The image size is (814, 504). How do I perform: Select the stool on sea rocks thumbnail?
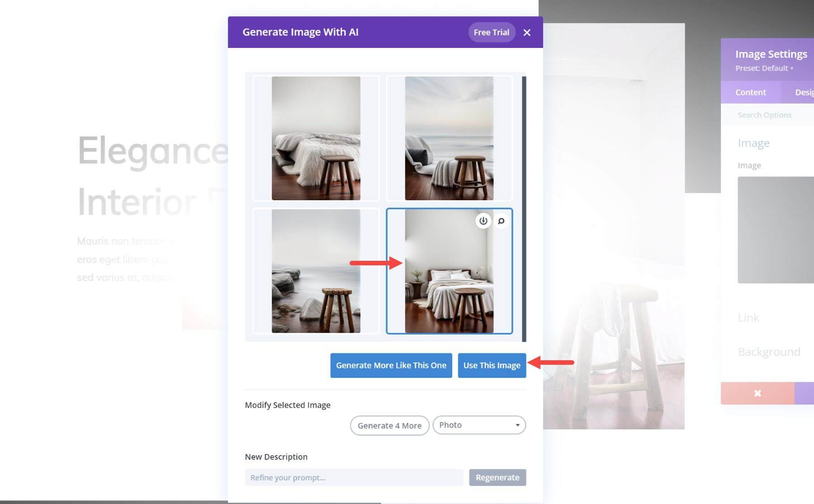point(316,271)
